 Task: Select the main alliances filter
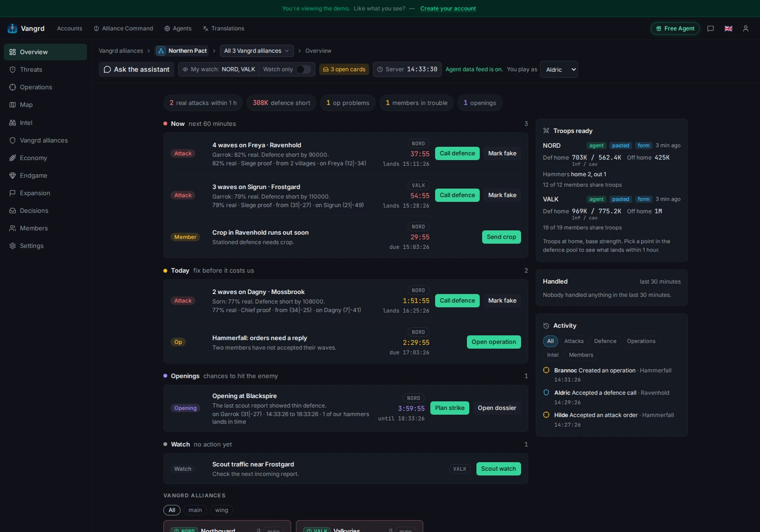[x=195, y=510]
